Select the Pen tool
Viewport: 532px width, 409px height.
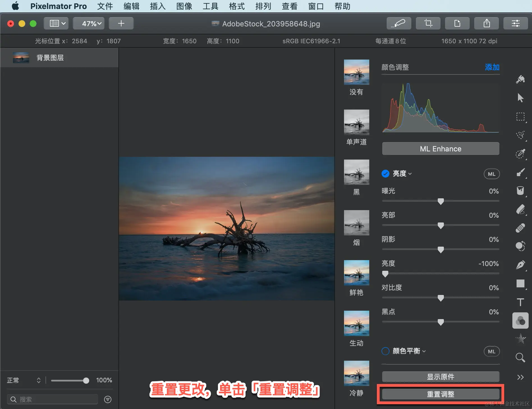(520, 265)
